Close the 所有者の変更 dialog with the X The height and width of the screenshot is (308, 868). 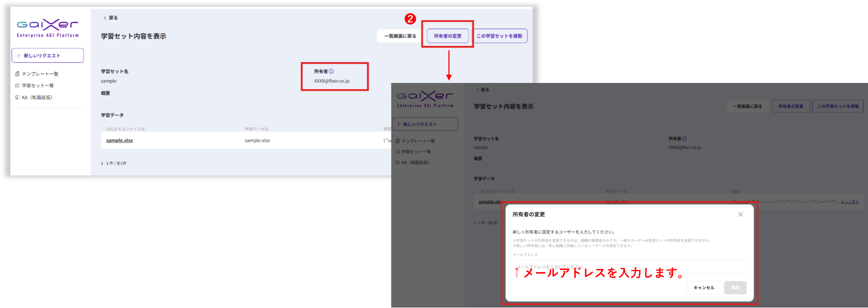click(x=740, y=214)
